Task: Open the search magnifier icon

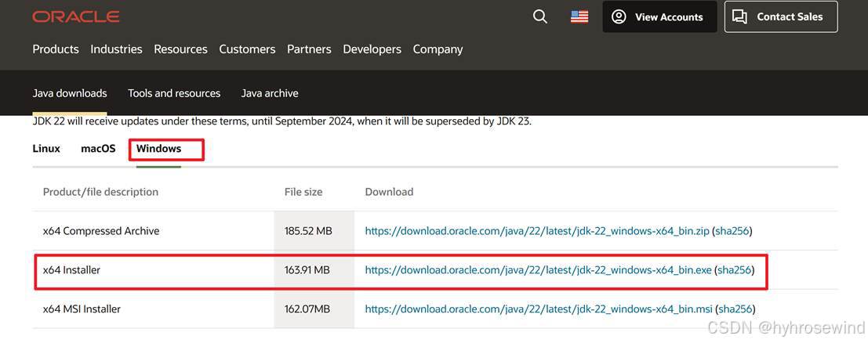Action: (x=540, y=16)
